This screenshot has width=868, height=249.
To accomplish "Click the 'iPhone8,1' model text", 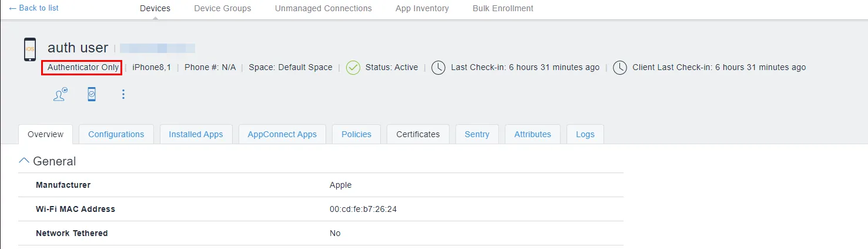I will tap(152, 67).
